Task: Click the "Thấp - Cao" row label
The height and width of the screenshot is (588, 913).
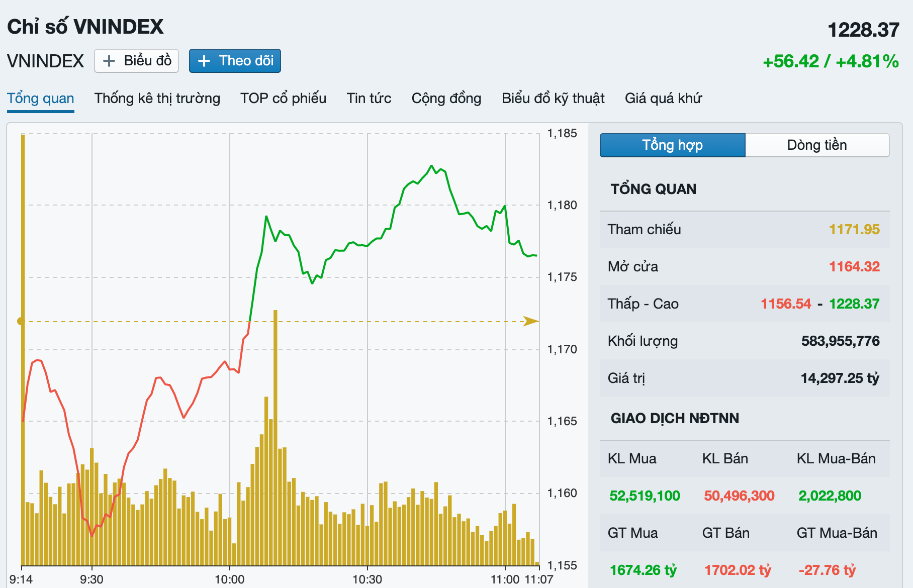Action: point(643,304)
